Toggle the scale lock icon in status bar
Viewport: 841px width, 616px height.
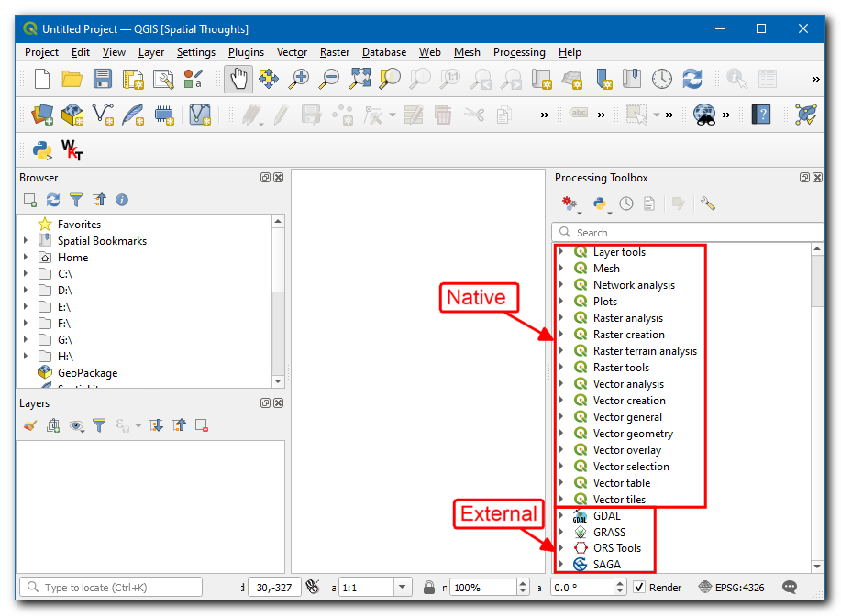[429, 588]
